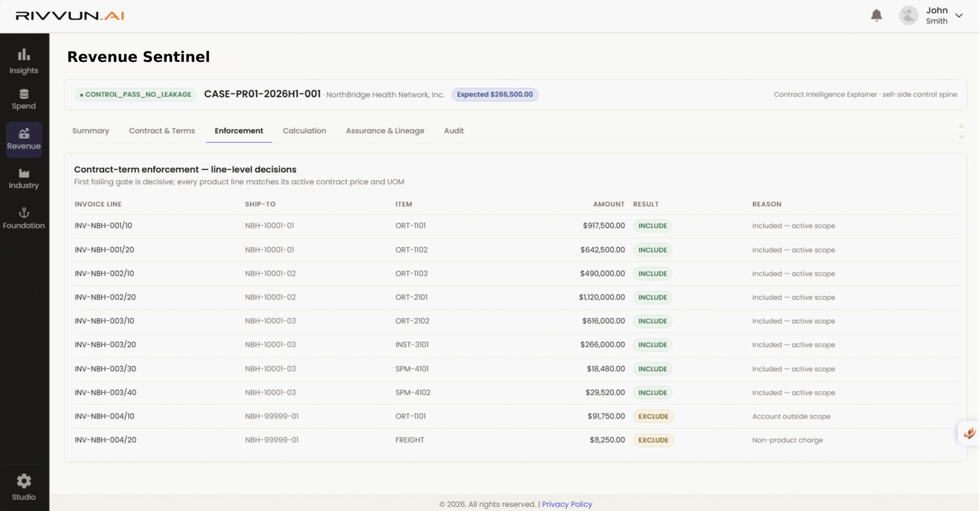Image resolution: width=980 pixels, height=511 pixels.
Task: Click the REASON column header
Action: point(767,204)
